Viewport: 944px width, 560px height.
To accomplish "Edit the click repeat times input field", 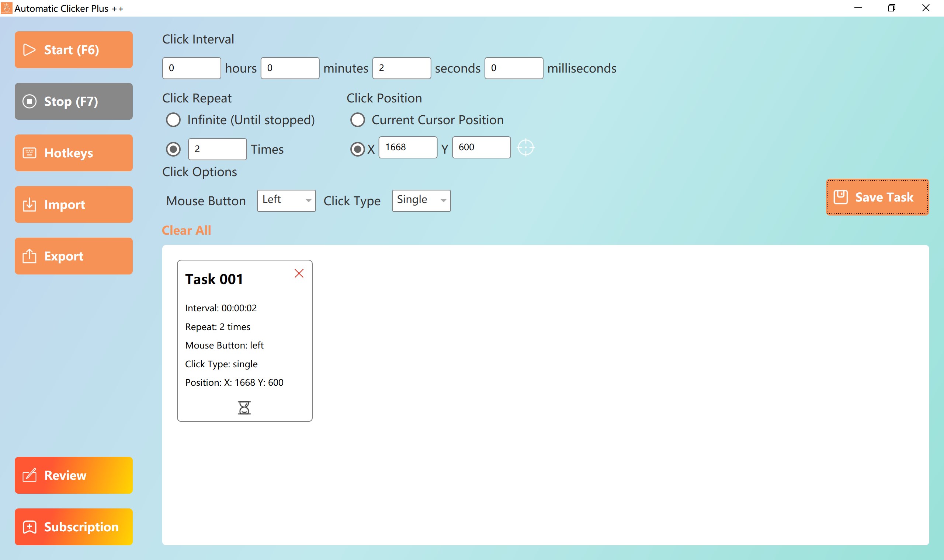I will coord(217,148).
